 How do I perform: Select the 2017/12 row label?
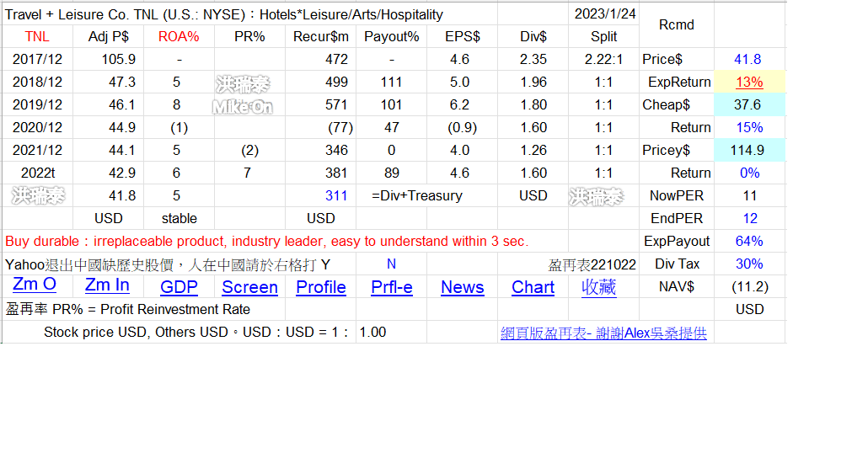pyautogui.click(x=37, y=59)
